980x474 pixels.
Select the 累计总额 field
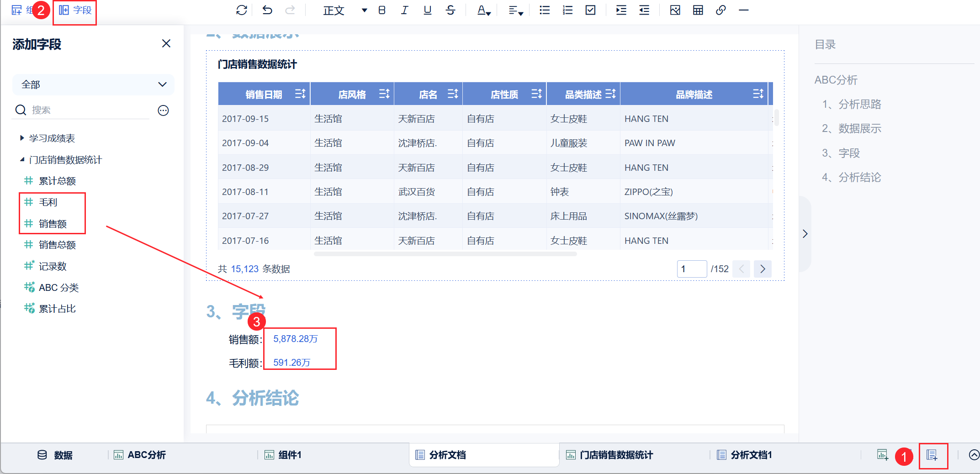[x=50, y=181]
